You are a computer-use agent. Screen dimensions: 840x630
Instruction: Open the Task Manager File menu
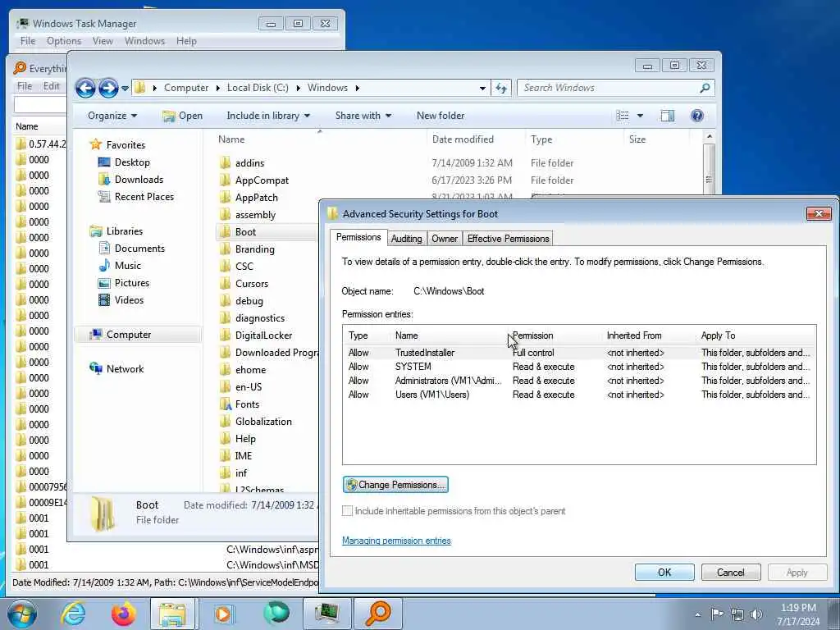pyautogui.click(x=28, y=41)
